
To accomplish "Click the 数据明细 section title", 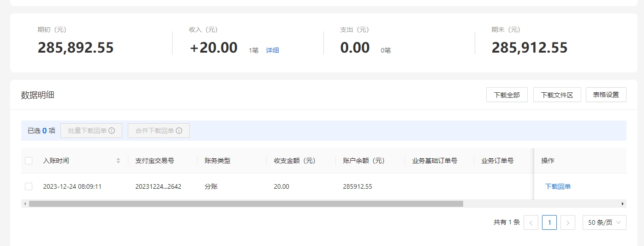I will pyautogui.click(x=38, y=95).
